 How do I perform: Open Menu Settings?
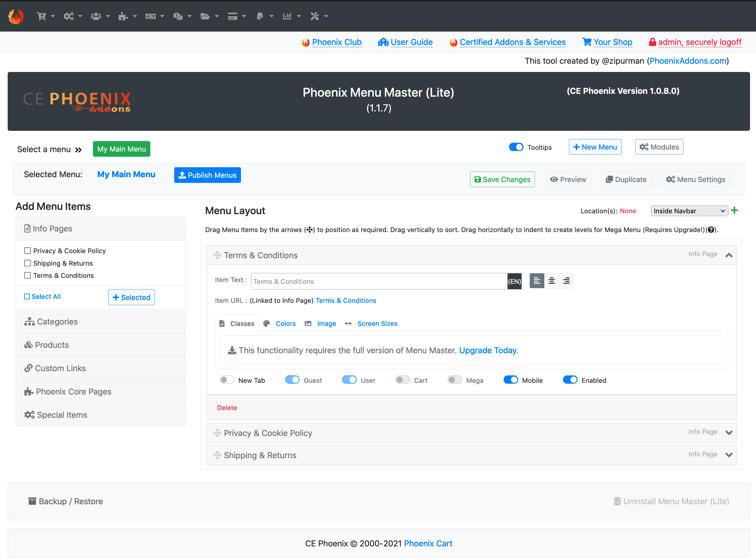click(x=695, y=179)
